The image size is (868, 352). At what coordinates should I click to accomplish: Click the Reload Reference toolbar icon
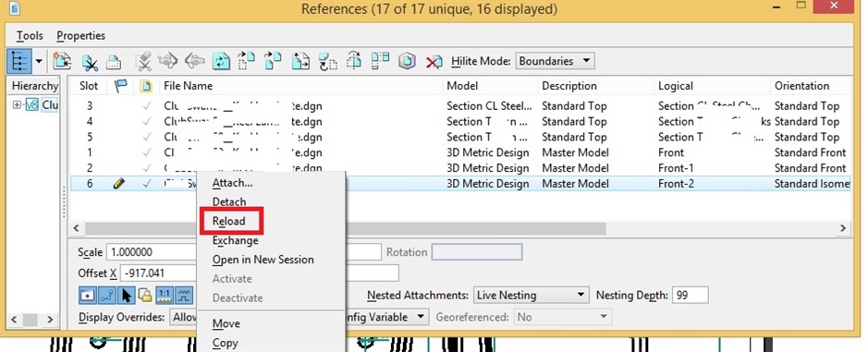(222, 61)
